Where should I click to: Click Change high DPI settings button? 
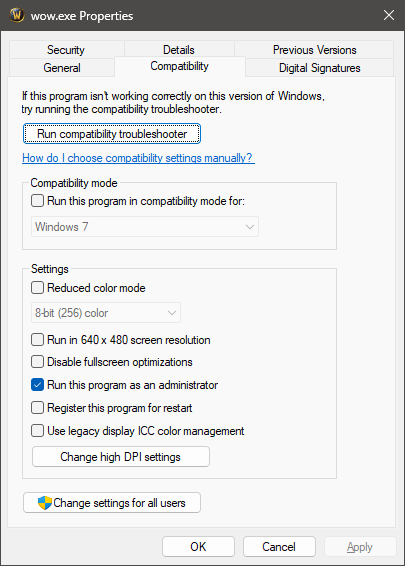121,457
